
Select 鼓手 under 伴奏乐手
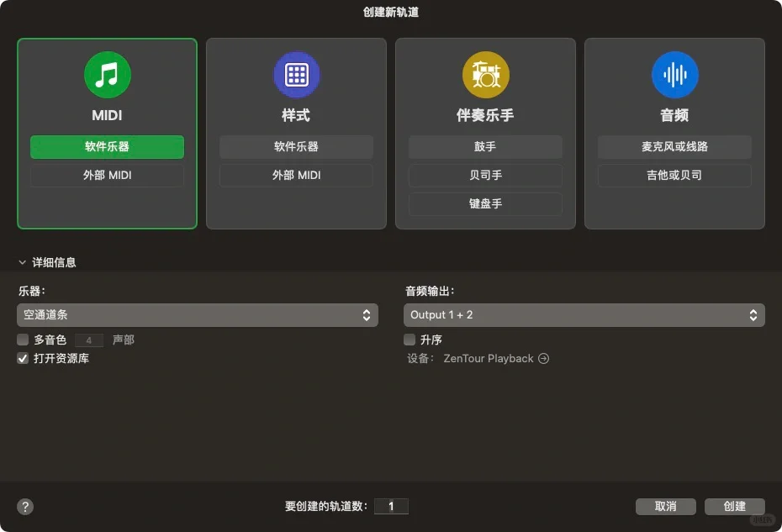tap(485, 146)
